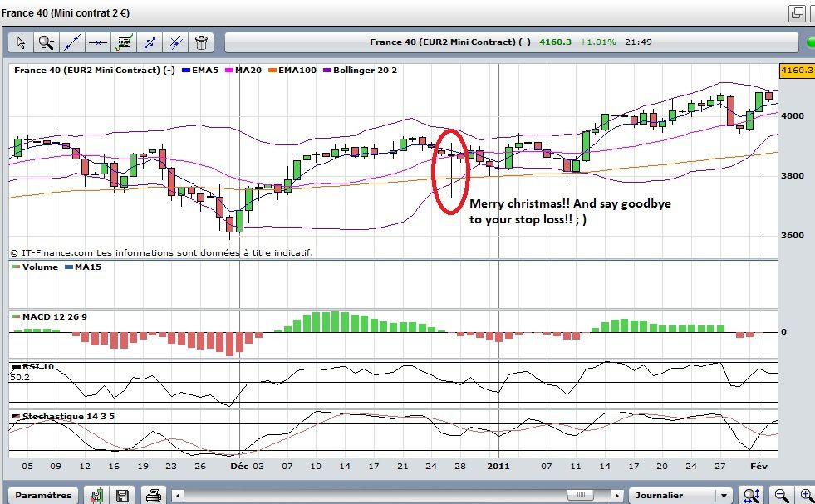The width and height of the screenshot is (815, 504).
Task: Select the dashed segment drawing tool
Action: point(150,42)
